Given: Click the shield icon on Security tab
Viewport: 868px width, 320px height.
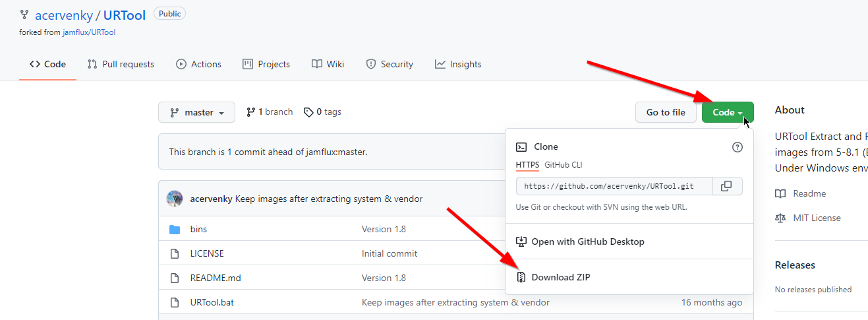Looking at the screenshot, I should pos(371,64).
